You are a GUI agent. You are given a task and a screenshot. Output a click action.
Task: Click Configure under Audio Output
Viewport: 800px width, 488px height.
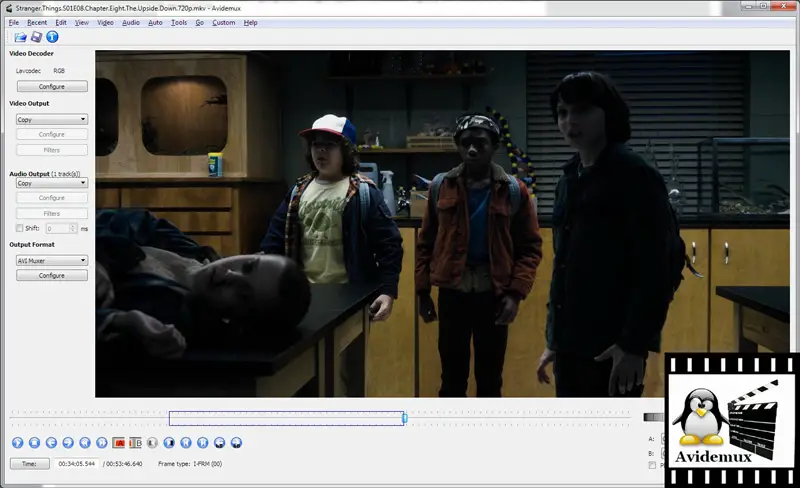(52, 198)
